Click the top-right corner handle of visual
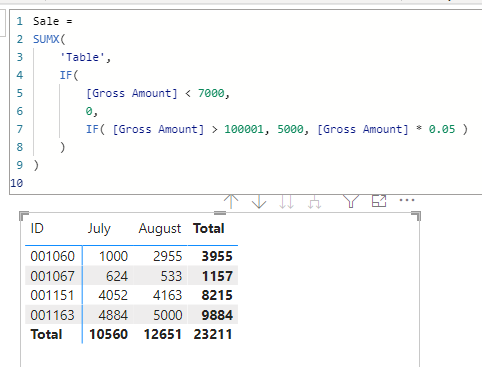Image resolution: width=482 pixels, height=367 pixels. click(x=416, y=215)
